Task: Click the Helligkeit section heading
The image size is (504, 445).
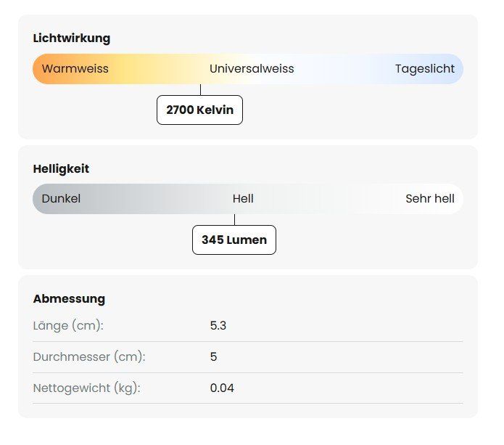Action: pyautogui.click(x=62, y=168)
